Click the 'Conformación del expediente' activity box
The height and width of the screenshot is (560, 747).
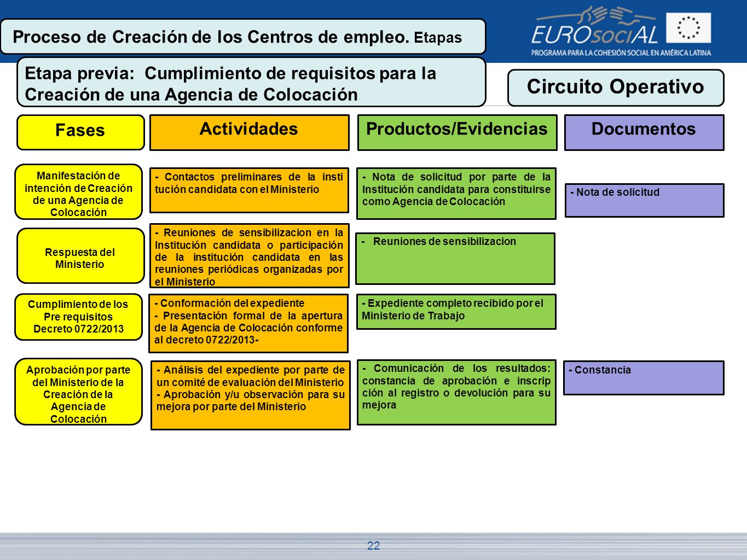(x=248, y=323)
